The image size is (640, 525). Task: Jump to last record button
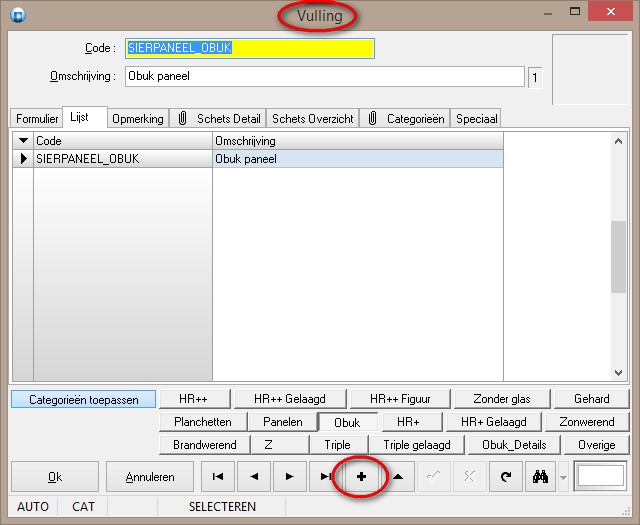pos(325,476)
